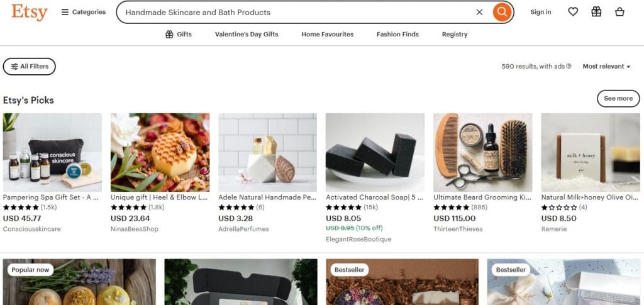The width and height of the screenshot is (644, 305).
Task: Open Ultimate Beard Grooming Kit thumbnail
Action: pyautogui.click(x=482, y=152)
